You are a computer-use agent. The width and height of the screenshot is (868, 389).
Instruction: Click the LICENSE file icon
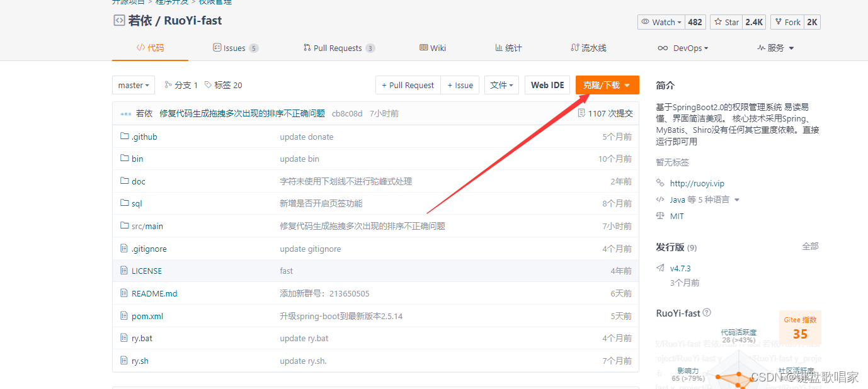point(124,271)
